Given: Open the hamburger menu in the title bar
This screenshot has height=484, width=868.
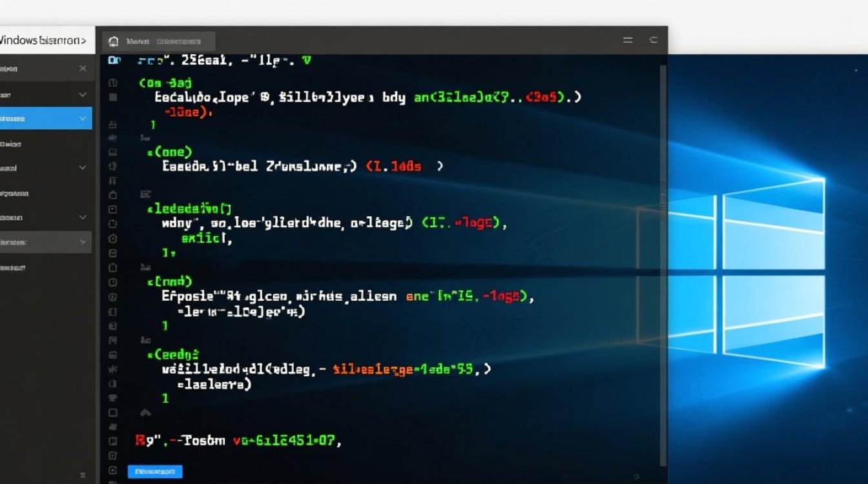Looking at the screenshot, I should (628, 40).
